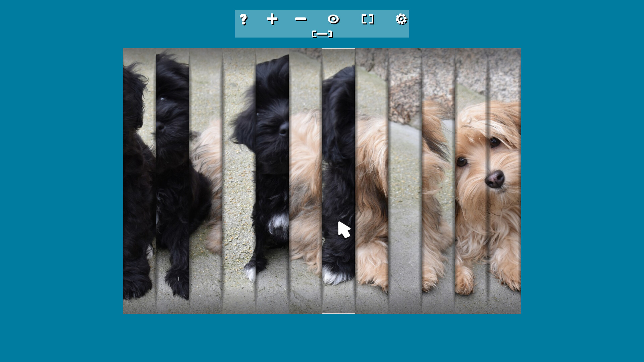Click the minus icon on the toolbar
644x362 pixels.
coord(301,19)
